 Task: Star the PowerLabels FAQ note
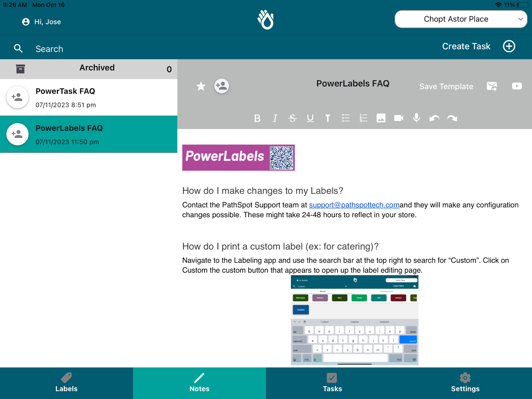[x=201, y=86]
